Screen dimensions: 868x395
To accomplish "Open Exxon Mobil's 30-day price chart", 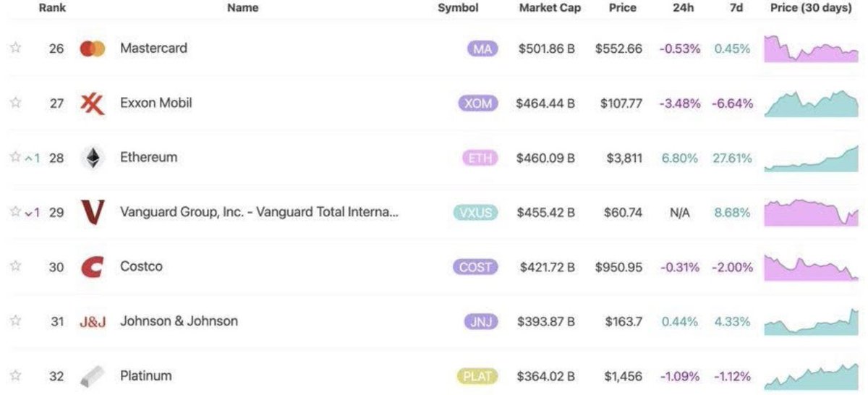I will pos(811,103).
